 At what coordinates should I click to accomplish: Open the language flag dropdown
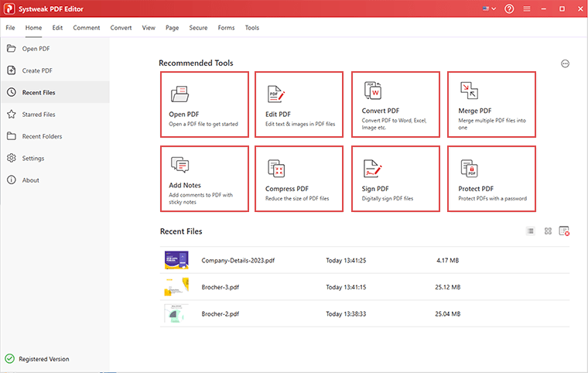coord(490,9)
